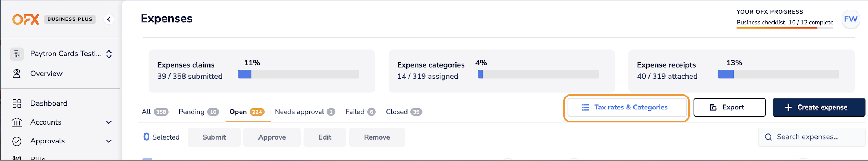Click the Overview person icon
Image resolution: width=868 pixels, height=161 pixels.
tap(17, 74)
